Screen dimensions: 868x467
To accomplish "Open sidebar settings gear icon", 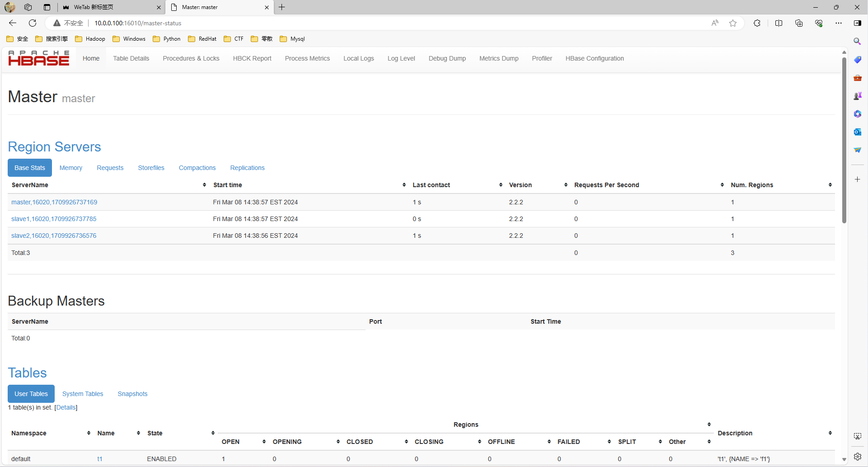I will tap(857, 457).
